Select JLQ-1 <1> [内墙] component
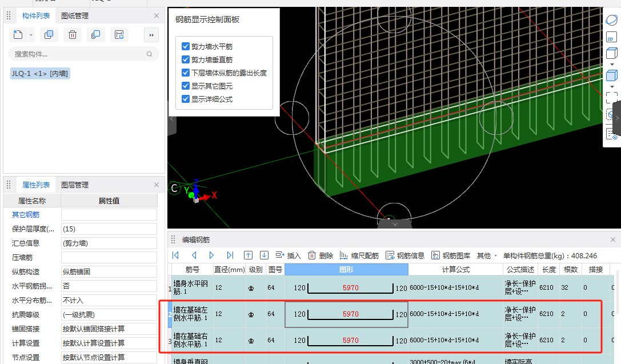 click(40, 73)
